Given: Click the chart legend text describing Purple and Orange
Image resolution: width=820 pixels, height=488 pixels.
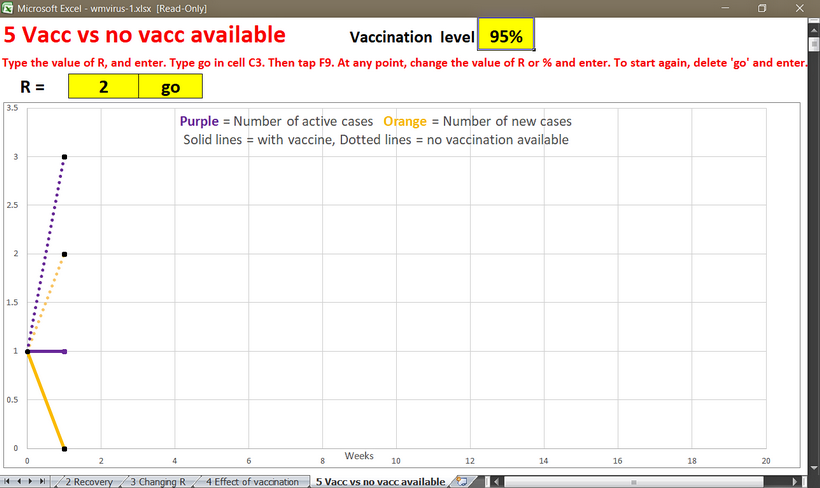Looking at the screenshot, I should point(375,121).
